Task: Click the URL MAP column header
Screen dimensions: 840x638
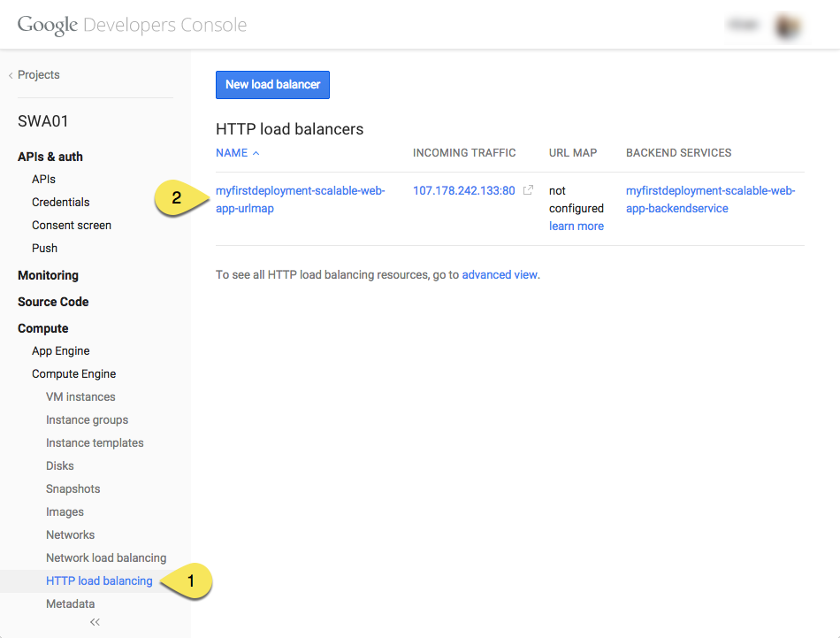Action: click(573, 153)
